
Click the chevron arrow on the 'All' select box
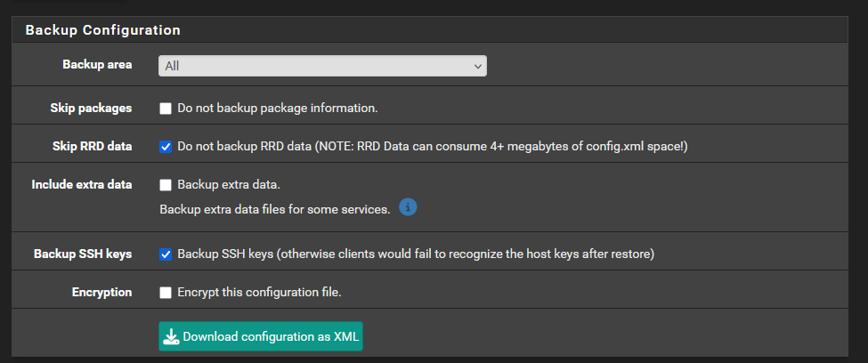(x=478, y=66)
